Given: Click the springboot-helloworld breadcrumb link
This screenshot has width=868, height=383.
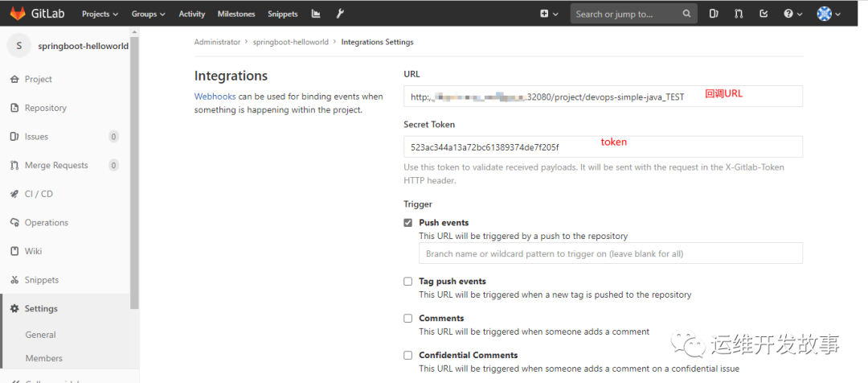Looking at the screenshot, I should point(291,42).
